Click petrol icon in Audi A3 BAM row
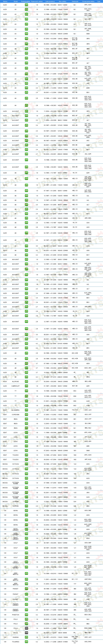This screenshot has width=103, height=644. [x=26, y=34]
